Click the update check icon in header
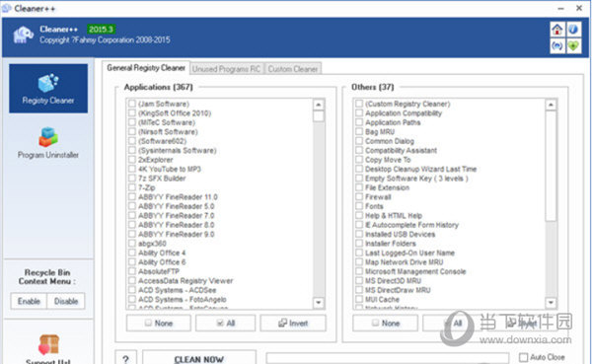Viewport: 592px width, 364px height. (x=557, y=46)
